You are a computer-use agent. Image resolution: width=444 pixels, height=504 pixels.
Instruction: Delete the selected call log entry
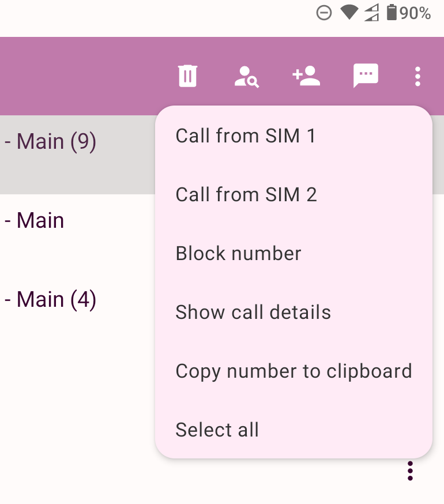(x=187, y=76)
